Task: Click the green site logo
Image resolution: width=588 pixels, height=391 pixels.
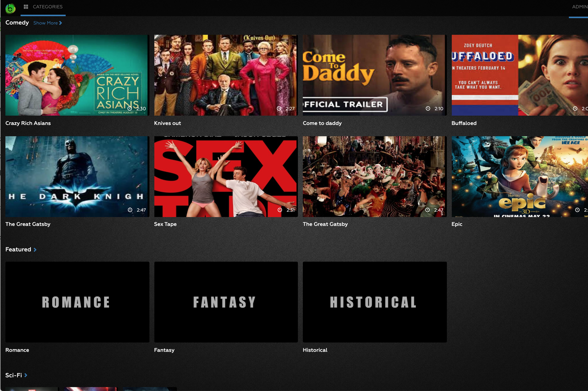Action: click(10, 9)
